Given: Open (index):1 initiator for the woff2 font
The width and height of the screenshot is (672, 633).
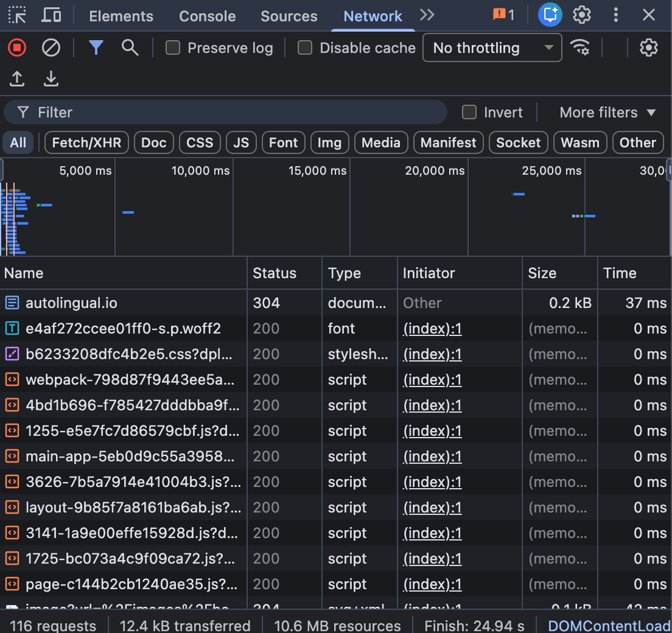Looking at the screenshot, I should click(x=432, y=329).
